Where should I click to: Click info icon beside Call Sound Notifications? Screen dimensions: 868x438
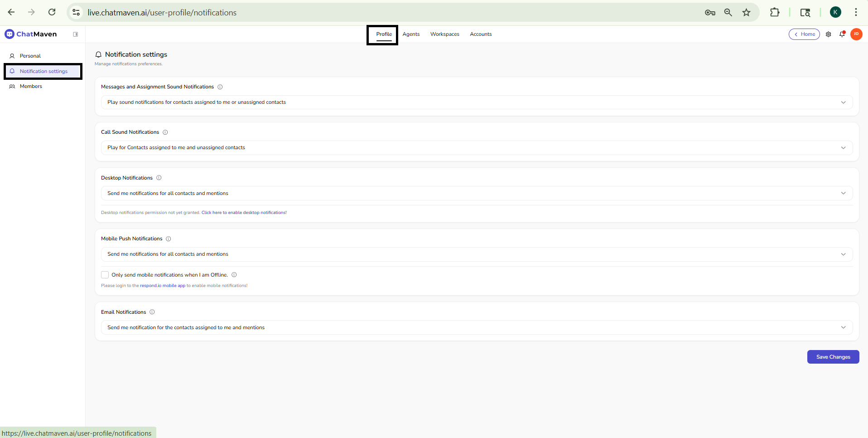click(165, 132)
